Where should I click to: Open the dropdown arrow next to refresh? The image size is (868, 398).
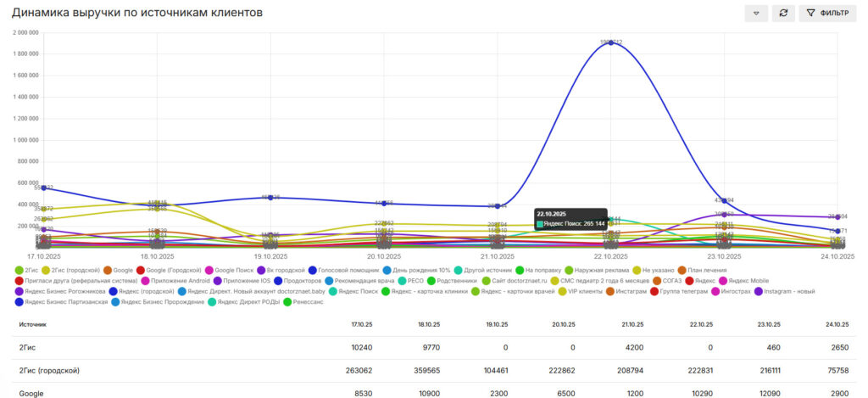pos(755,14)
